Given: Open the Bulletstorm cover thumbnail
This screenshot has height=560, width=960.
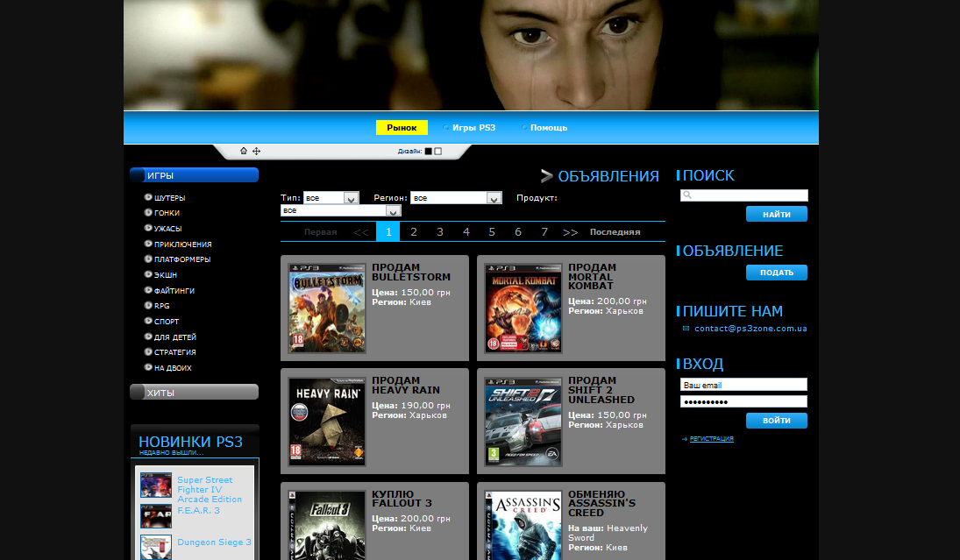Looking at the screenshot, I should (327, 308).
